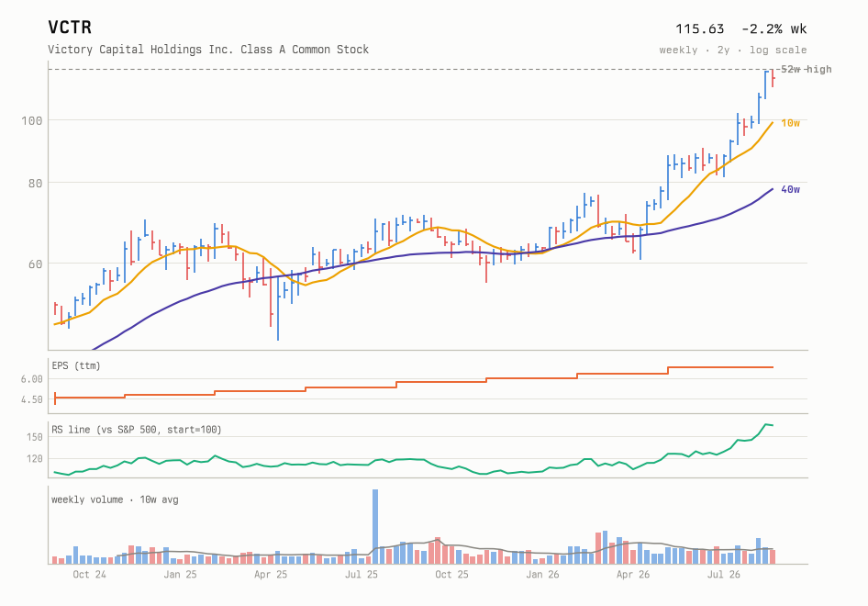Click the 'Apr 26' date axis label
This screenshot has height=606, width=868.
click(633, 575)
